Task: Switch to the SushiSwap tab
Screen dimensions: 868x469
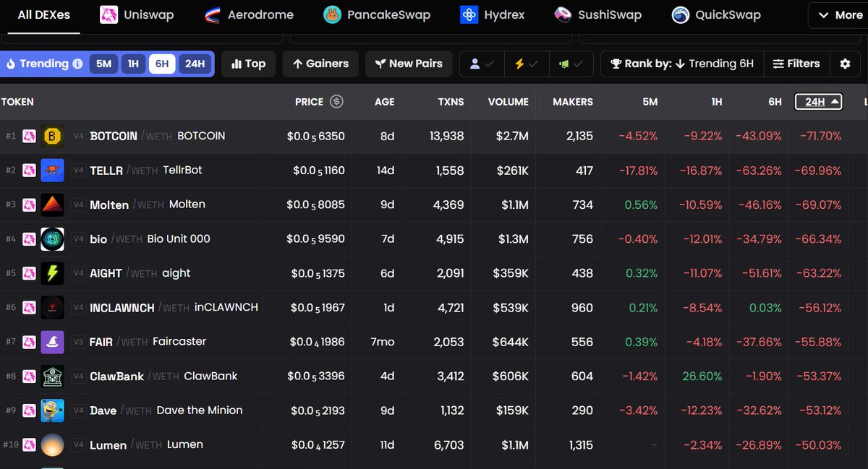Action: 598,14
